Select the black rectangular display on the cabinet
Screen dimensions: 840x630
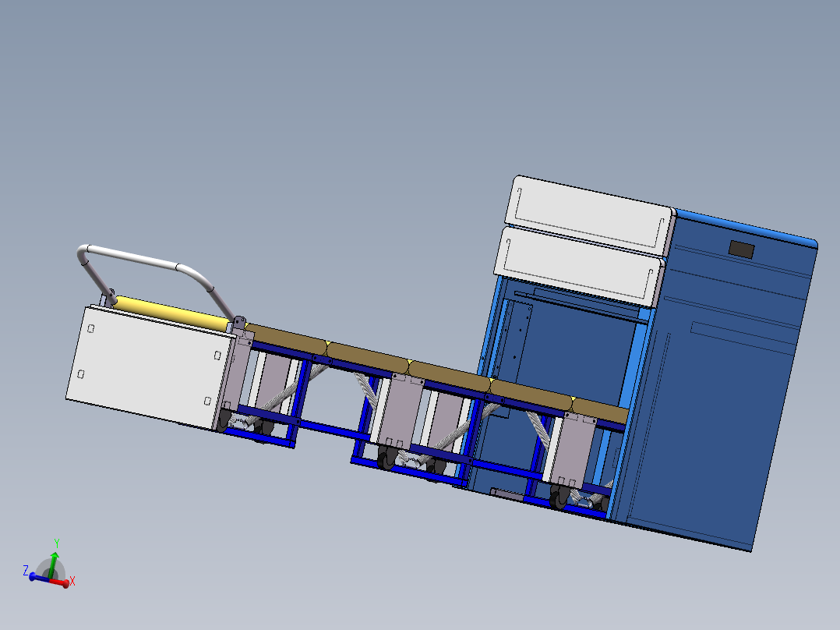(742, 250)
